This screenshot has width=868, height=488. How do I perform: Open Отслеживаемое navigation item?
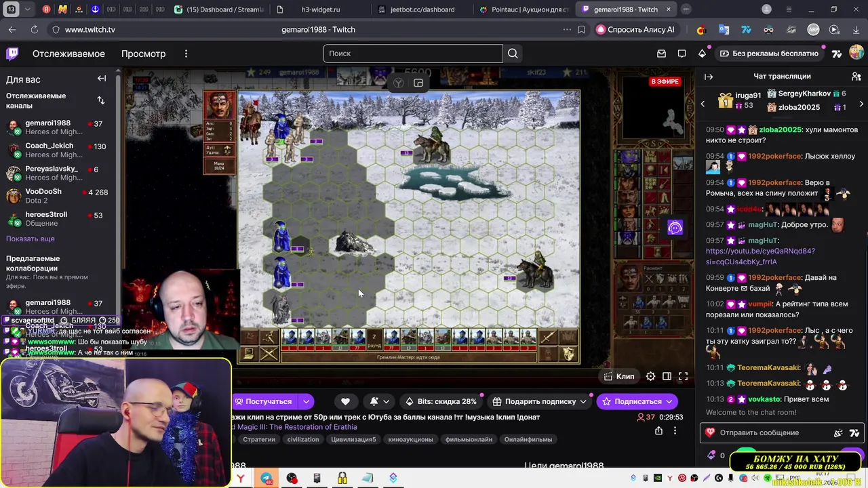(x=68, y=54)
